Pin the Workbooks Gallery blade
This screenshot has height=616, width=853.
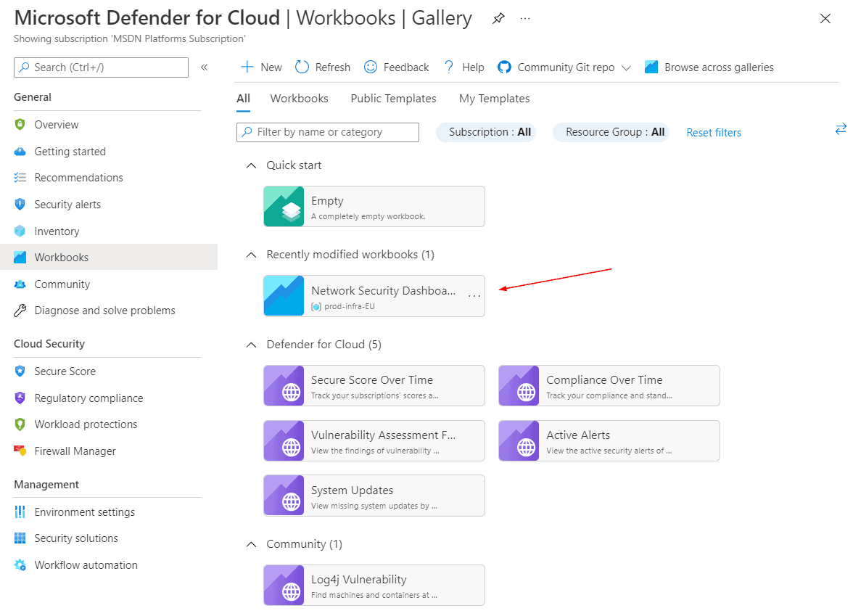pos(498,19)
